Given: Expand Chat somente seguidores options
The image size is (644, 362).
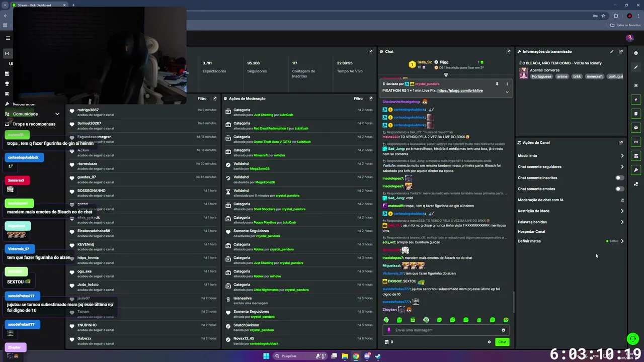Looking at the screenshot, I should click(x=622, y=166).
